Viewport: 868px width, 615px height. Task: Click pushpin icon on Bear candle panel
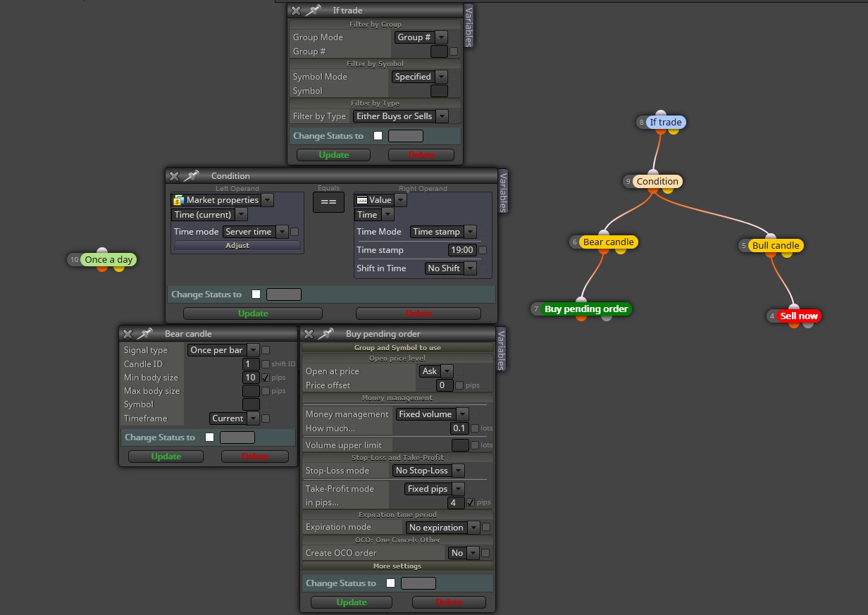pyautogui.click(x=144, y=334)
